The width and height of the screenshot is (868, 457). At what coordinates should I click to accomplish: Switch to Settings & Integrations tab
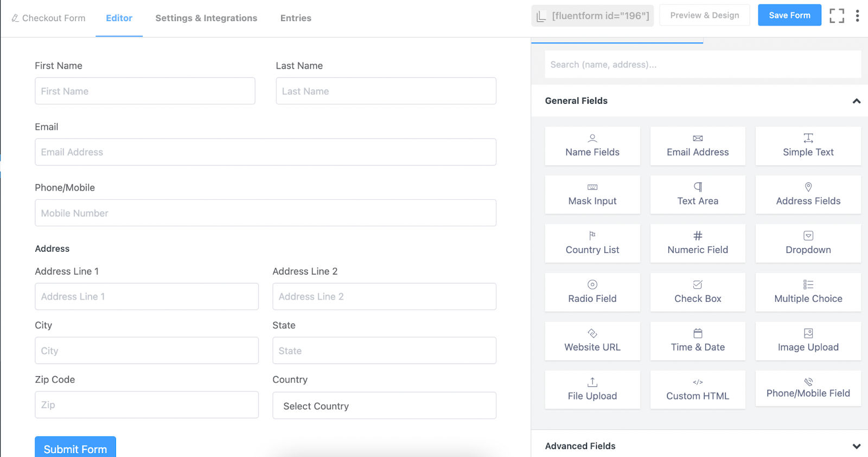(206, 18)
